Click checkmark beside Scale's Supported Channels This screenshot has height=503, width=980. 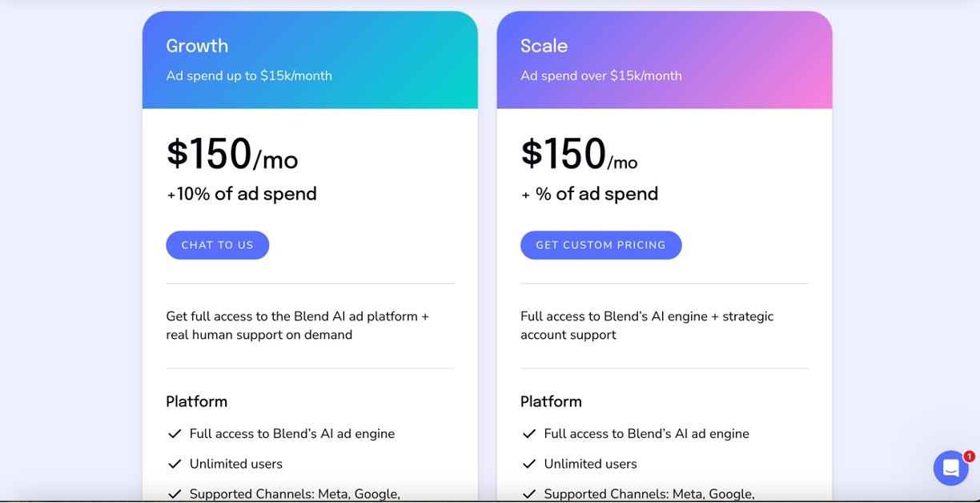pyautogui.click(x=528, y=493)
